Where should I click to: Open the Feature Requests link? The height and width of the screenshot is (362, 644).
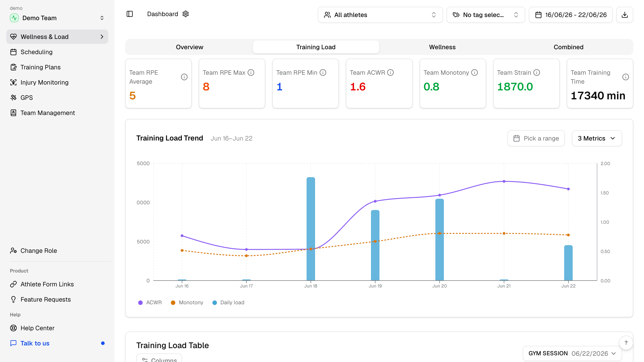tap(57, 299)
